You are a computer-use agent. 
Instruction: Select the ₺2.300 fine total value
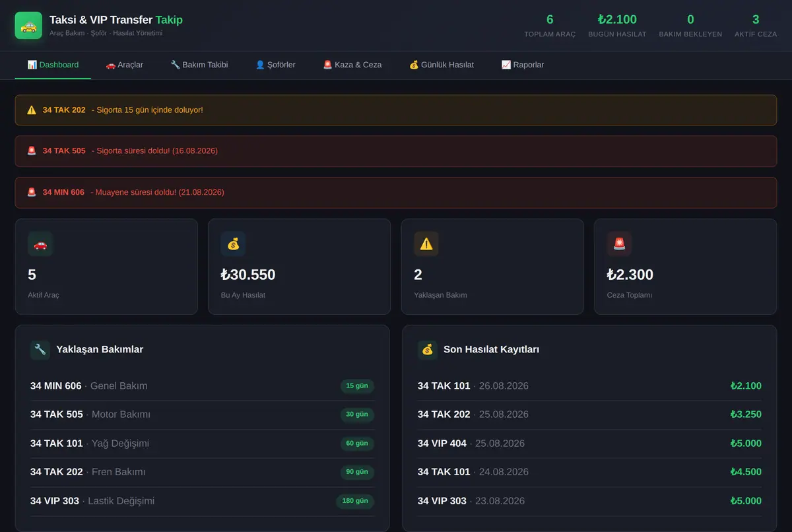(x=630, y=275)
